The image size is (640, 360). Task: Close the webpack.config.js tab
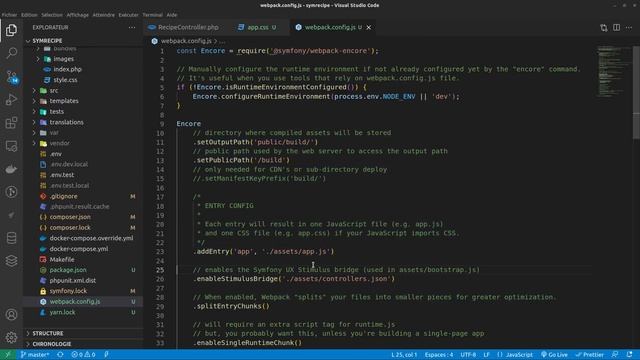pyautogui.click(x=369, y=27)
